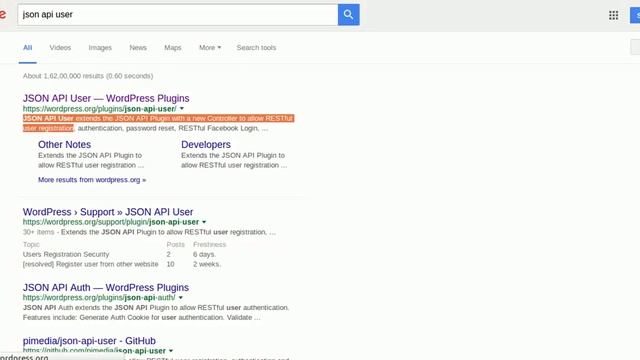Switch to the Images tab
640x360 pixels.
coord(100,48)
